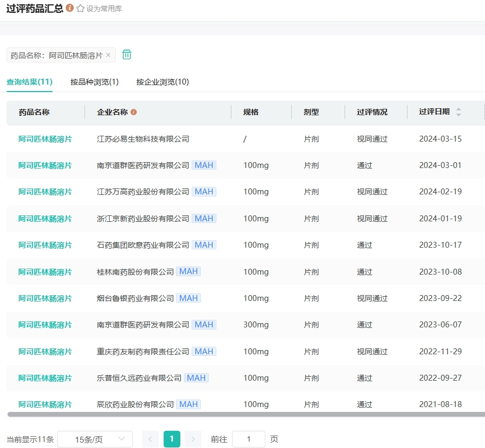The width and height of the screenshot is (485, 448).
Task: Click the trash icon to clear filters
Action: tap(126, 55)
